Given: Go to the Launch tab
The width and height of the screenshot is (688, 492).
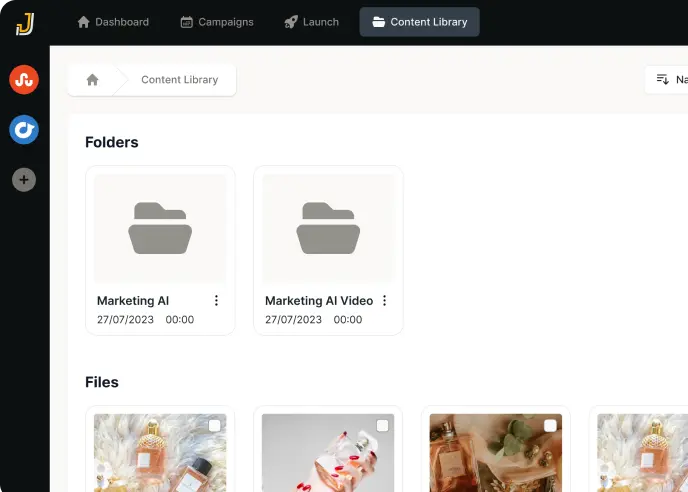Looking at the screenshot, I should 312,22.
